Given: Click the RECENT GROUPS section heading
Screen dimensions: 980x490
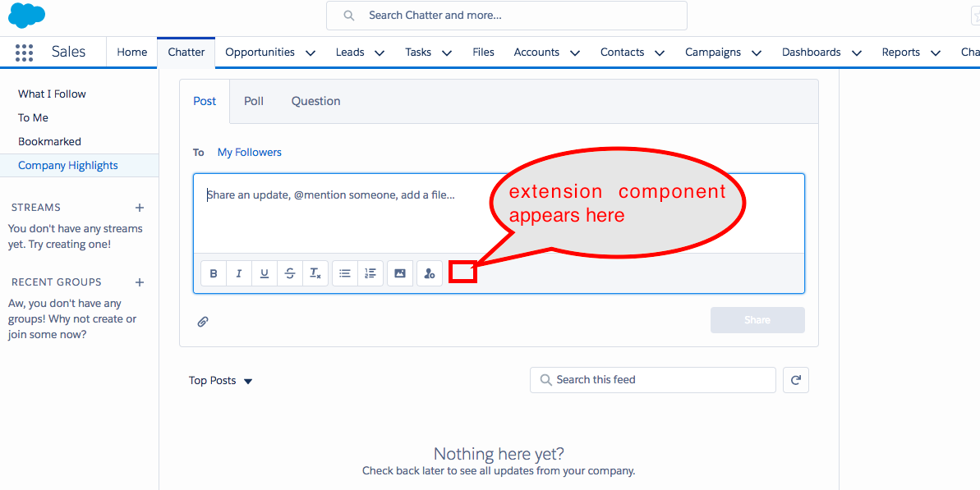Looking at the screenshot, I should coord(56,282).
